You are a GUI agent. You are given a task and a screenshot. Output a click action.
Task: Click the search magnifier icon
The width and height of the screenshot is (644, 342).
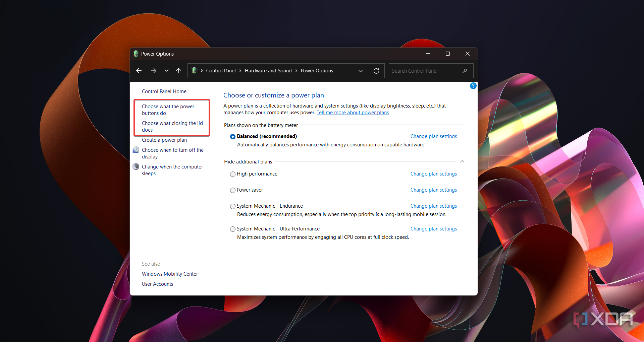coord(465,71)
